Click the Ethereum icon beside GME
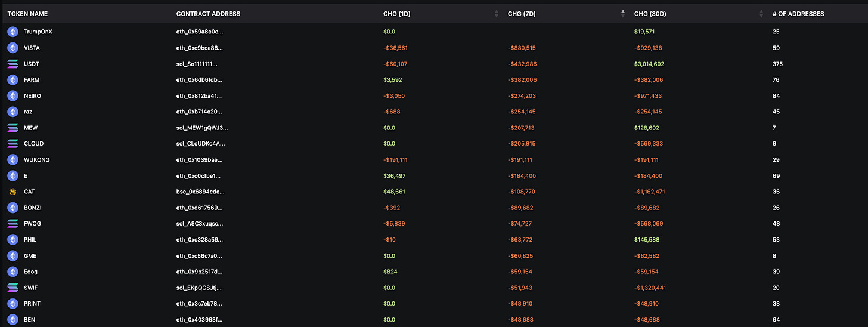868x327 pixels. 13,256
